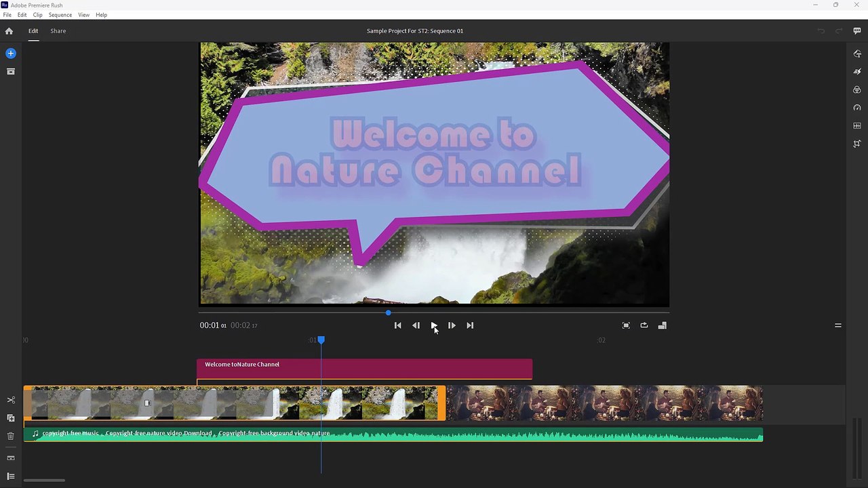Open the Crop and Rotate panel icon
868x488 pixels.
point(857,144)
